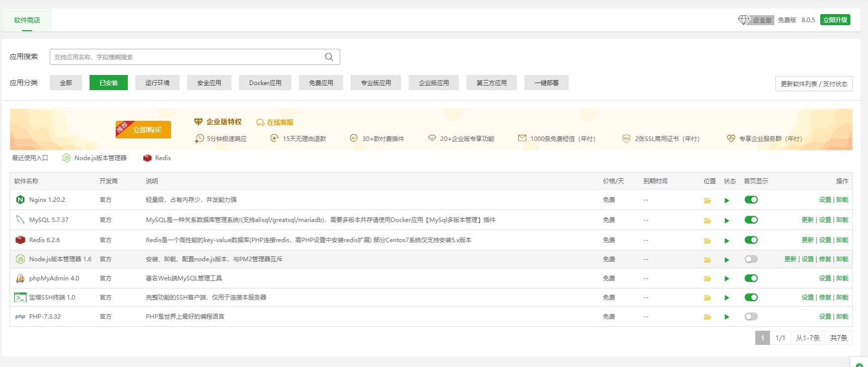Select the 免费应用 category
The image size is (868, 367).
click(321, 83)
